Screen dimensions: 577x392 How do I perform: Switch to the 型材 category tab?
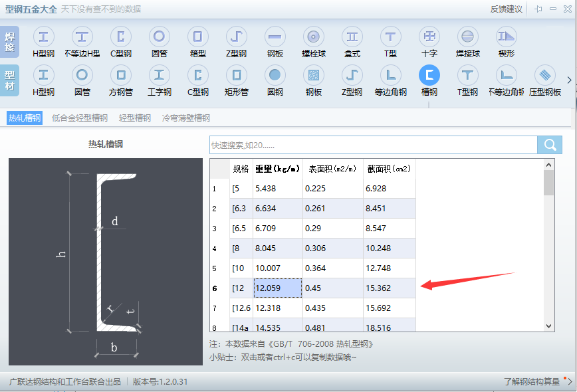(9, 80)
